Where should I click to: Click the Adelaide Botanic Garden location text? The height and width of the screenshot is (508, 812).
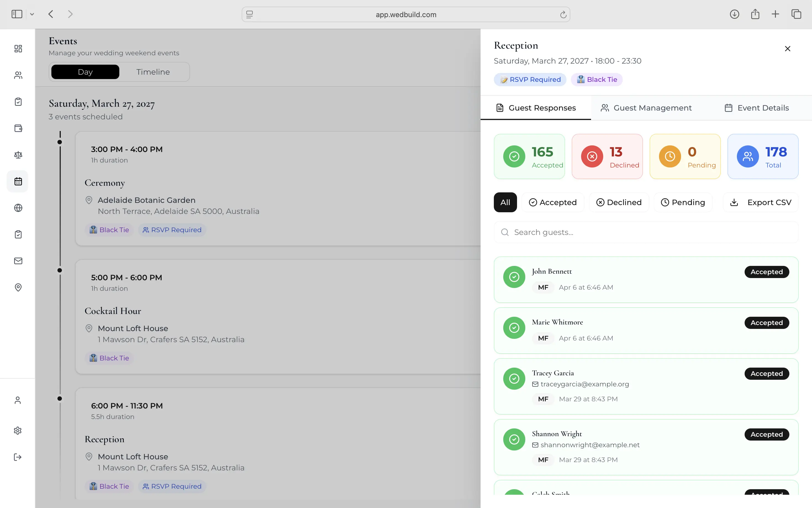pos(146,200)
